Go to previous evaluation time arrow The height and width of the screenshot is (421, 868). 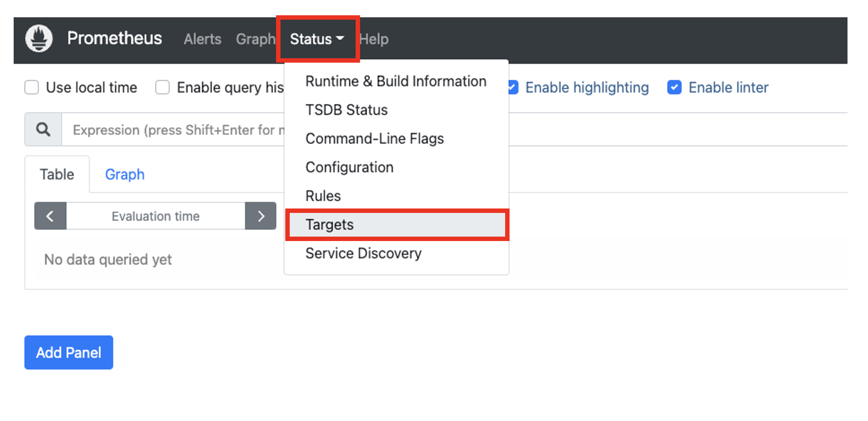click(x=50, y=216)
